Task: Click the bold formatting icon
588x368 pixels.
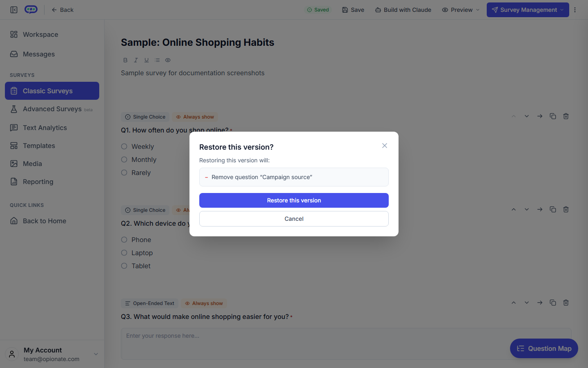Action: (125, 60)
